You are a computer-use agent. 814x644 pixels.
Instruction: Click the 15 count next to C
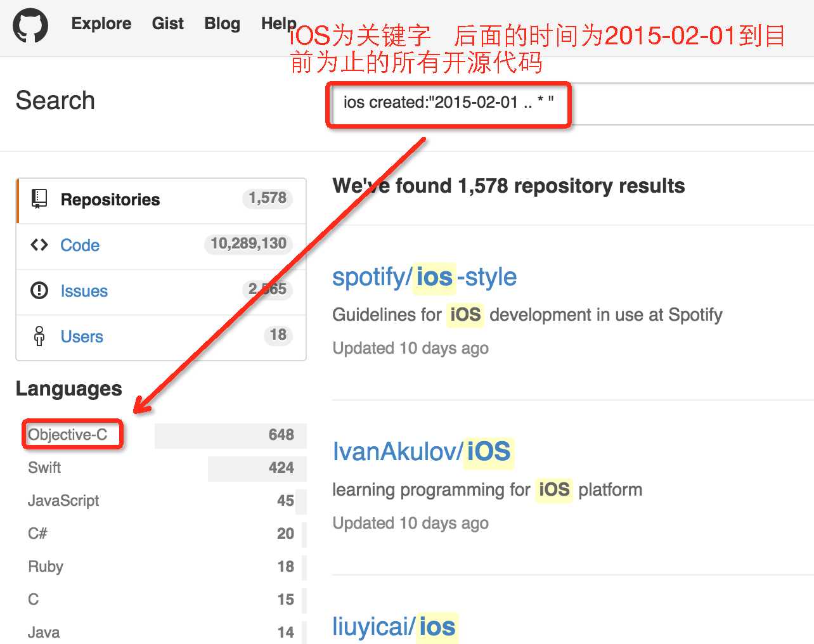click(285, 600)
